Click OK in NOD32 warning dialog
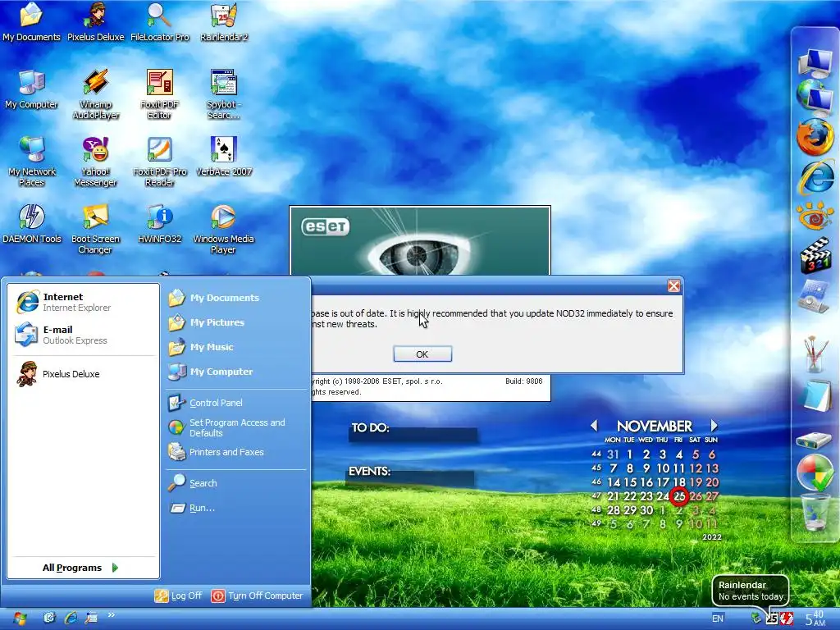The height and width of the screenshot is (630, 840). tap(422, 354)
